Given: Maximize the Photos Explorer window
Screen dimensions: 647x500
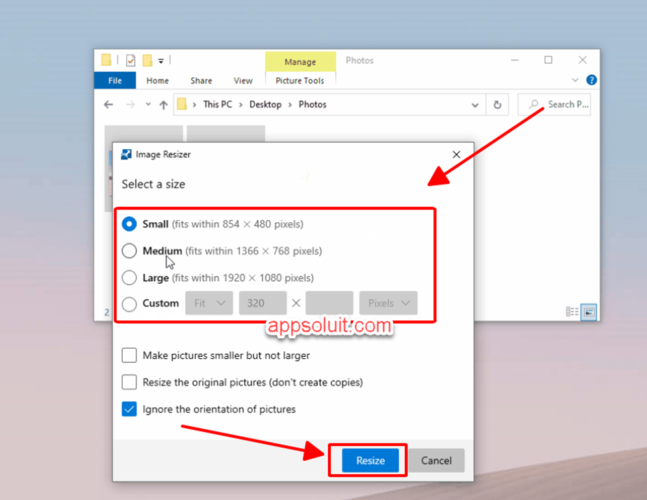Looking at the screenshot, I should coord(548,60).
